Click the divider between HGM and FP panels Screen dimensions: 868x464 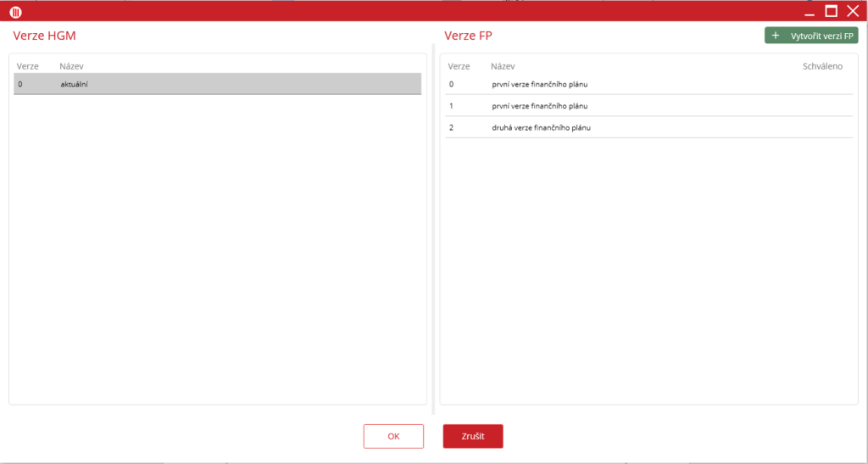(x=433, y=229)
